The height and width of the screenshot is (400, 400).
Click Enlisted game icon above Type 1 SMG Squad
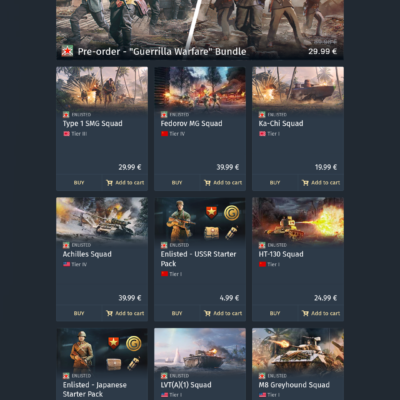[66, 115]
